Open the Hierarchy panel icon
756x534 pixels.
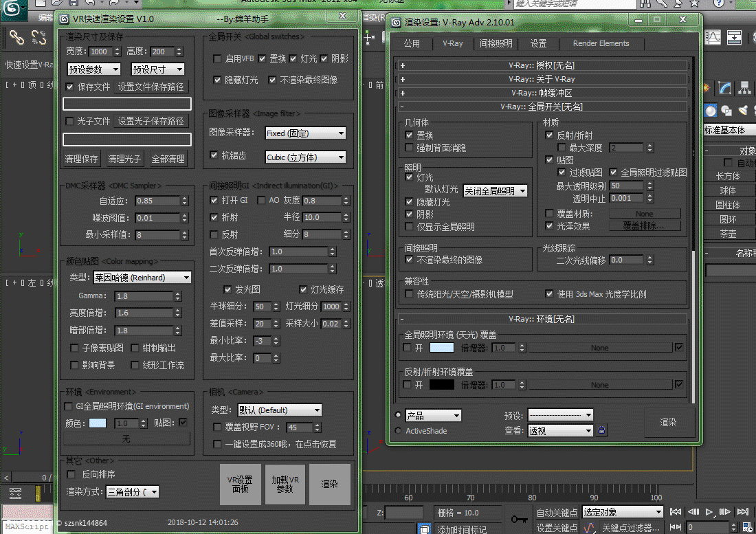click(x=744, y=88)
